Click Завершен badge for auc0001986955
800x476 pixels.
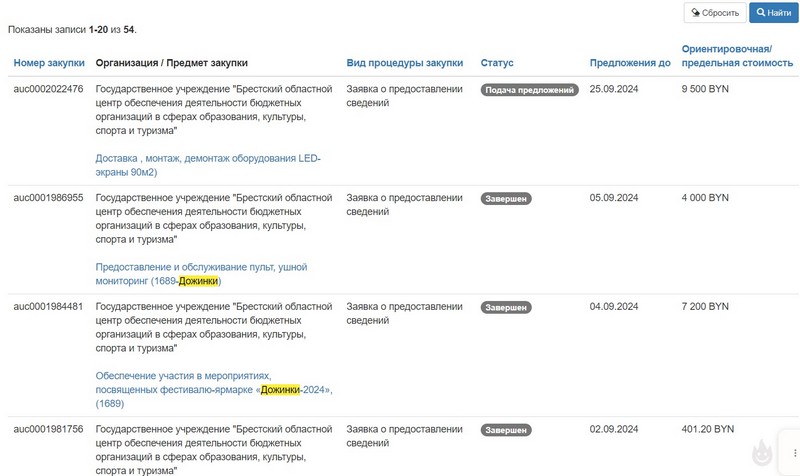(x=506, y=199)
